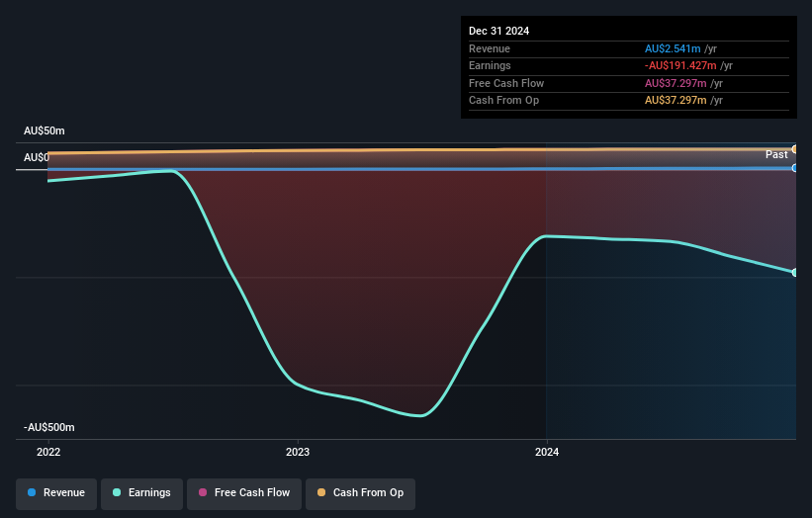
Task: Click the Past label on the chart
Action: click(776, 155)
